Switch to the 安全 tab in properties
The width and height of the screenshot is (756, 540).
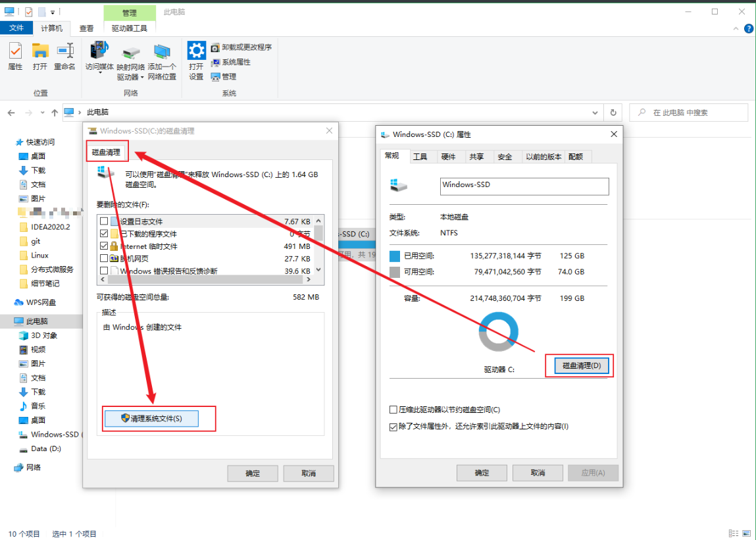pyautogui.click(x=505, y=157)
